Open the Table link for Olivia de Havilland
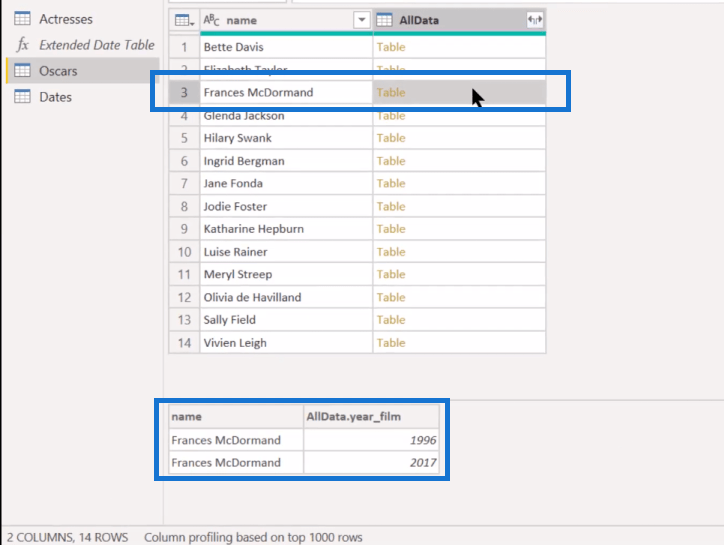 pyautogui.click(x=391, y=297)
